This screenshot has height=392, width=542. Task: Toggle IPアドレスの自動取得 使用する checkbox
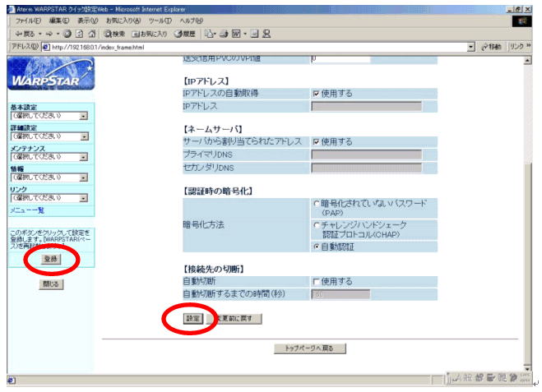(x=316, y=94)
